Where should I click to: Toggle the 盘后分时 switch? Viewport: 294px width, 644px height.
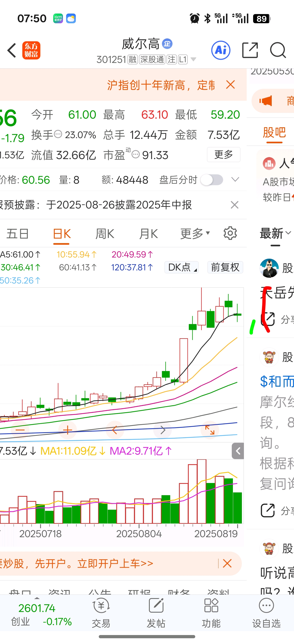tap(212, 180)
